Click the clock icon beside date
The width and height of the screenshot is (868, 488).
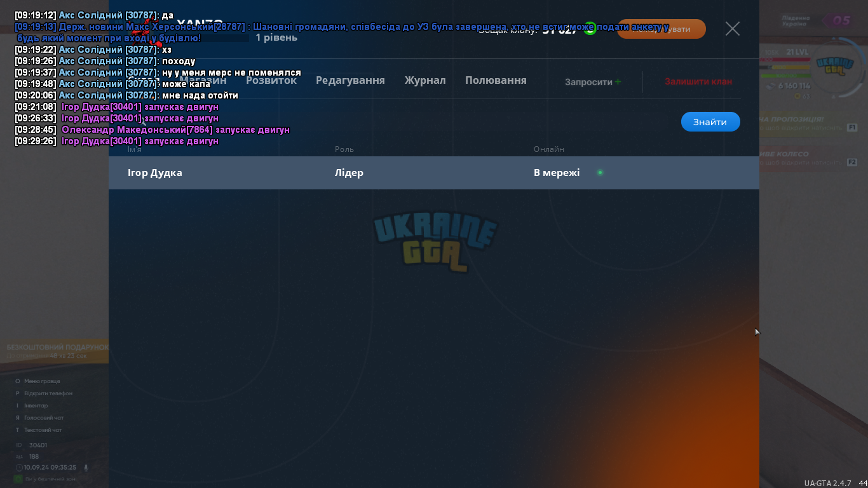coord(19,467)
